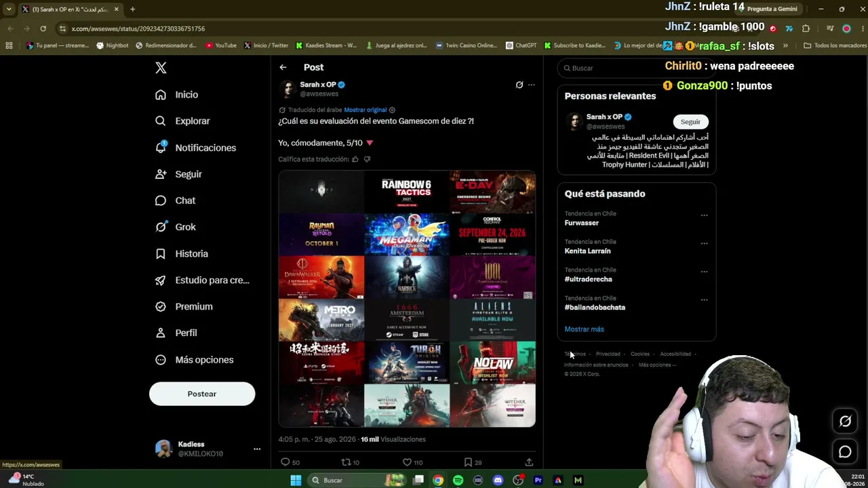
Task: Click the Grok icon on the post header
Action: 519,85
